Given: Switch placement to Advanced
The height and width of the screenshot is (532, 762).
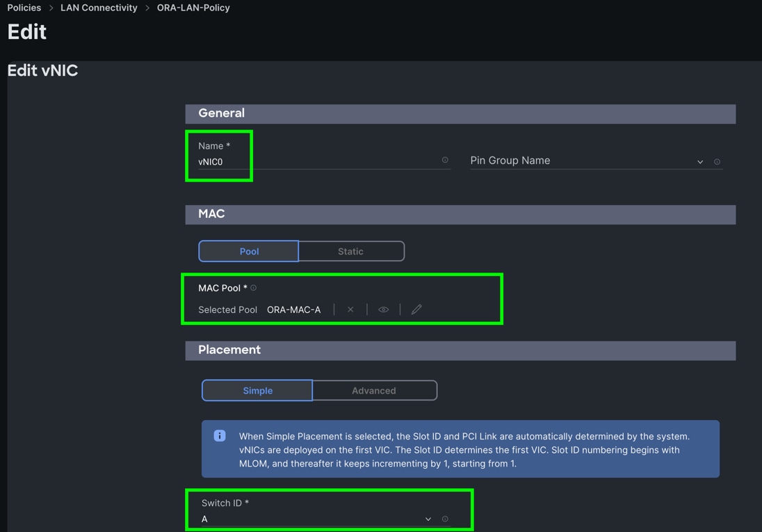Looking at the screenshot, I should click(374, 390).
